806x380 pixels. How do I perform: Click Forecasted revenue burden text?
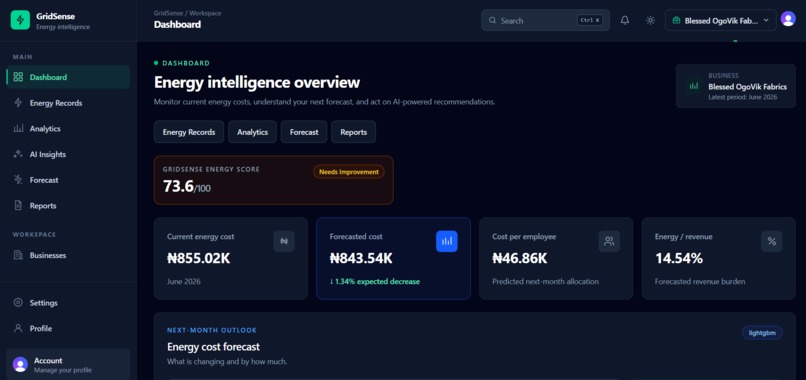tap(700, 281)
